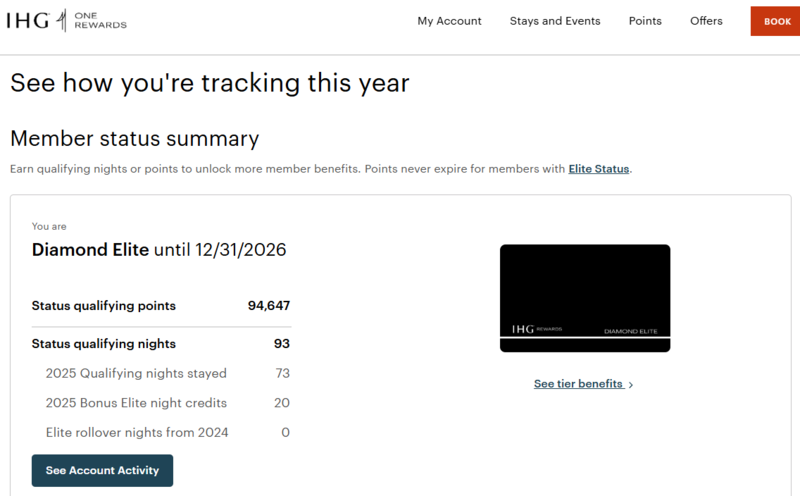Open the My Account menu
Image resolution: width=800 pixels, height=496 pixels.
click(449, 21)
